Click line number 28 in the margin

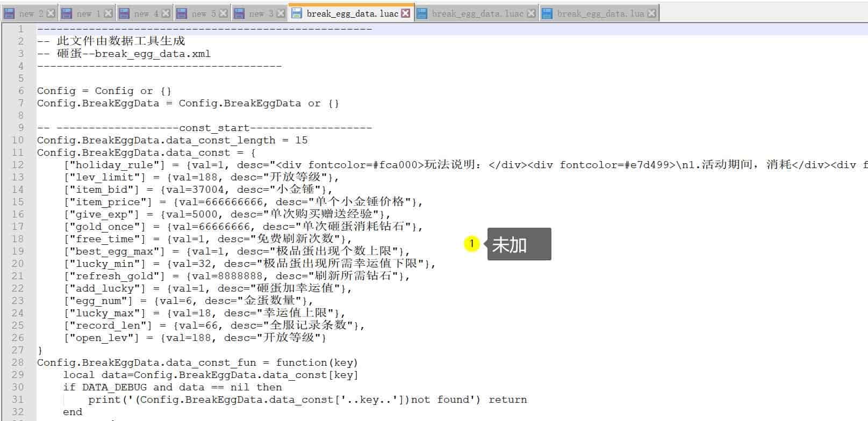(18, 362)
